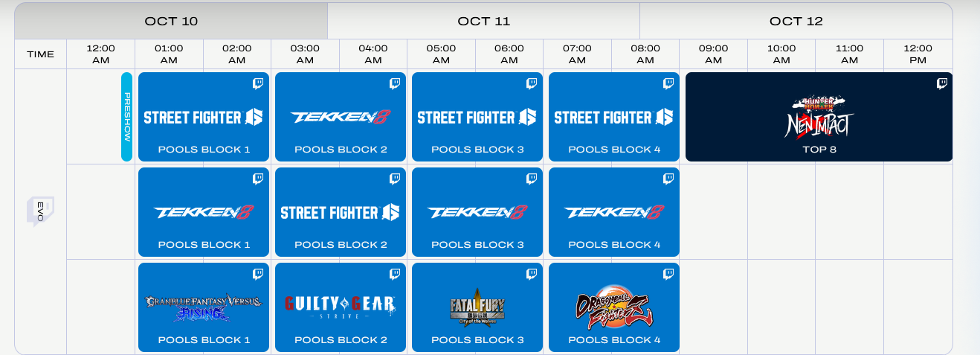Switch to the OCT 10 tab

(x=171, y=21)
